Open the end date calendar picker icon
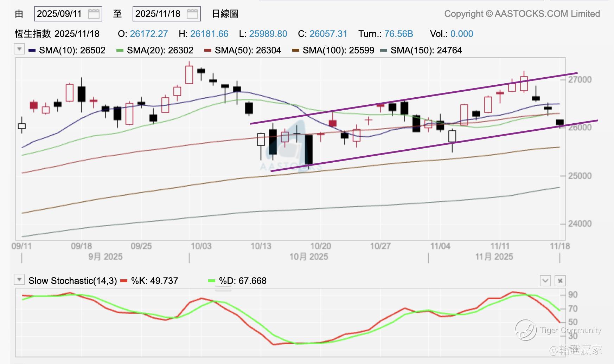 (x=192, y=14)
